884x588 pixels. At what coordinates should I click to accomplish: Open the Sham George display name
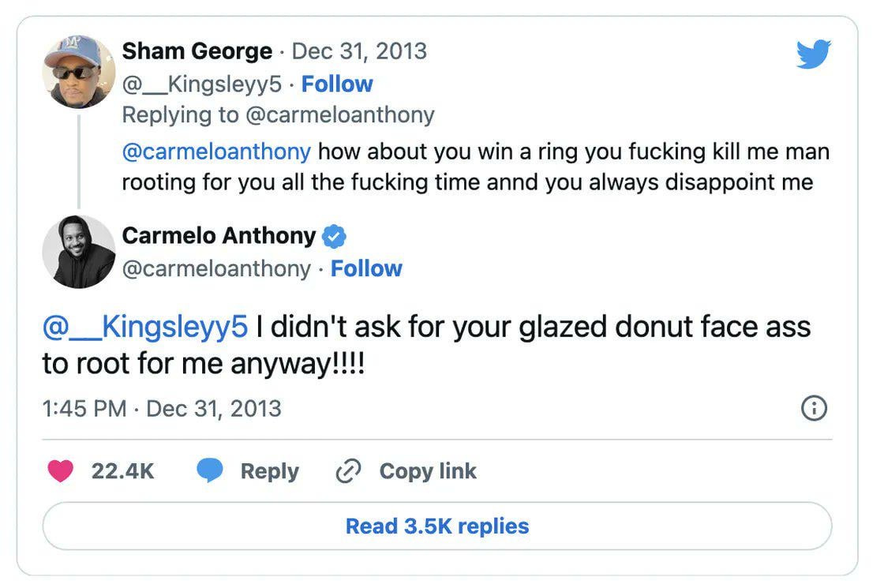coord(197,51)
